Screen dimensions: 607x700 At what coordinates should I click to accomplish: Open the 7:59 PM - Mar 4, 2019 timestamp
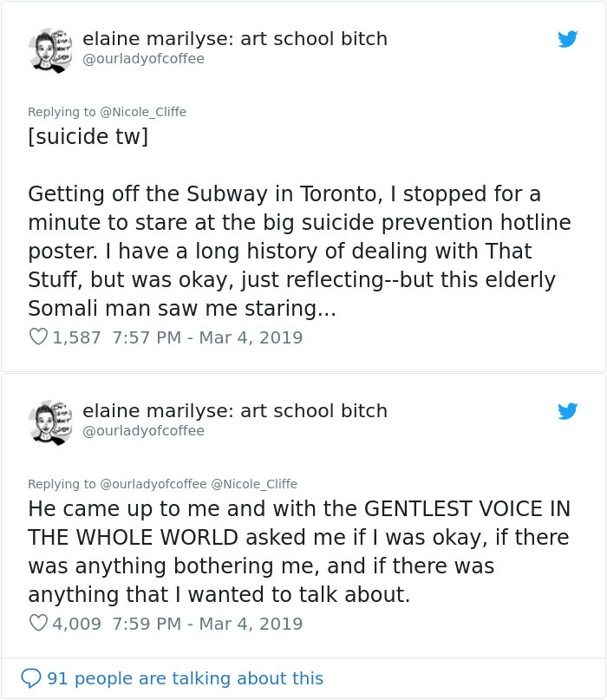coord(207,623)
